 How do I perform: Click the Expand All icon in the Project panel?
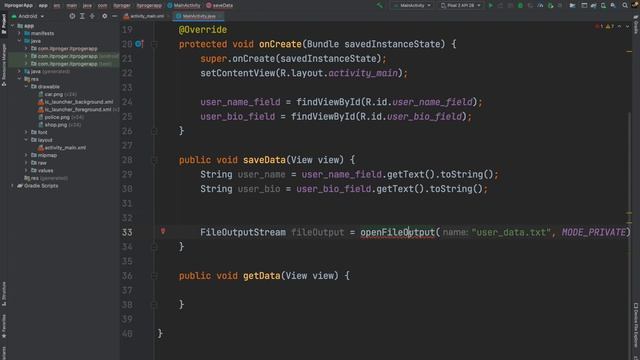(82, 16)
